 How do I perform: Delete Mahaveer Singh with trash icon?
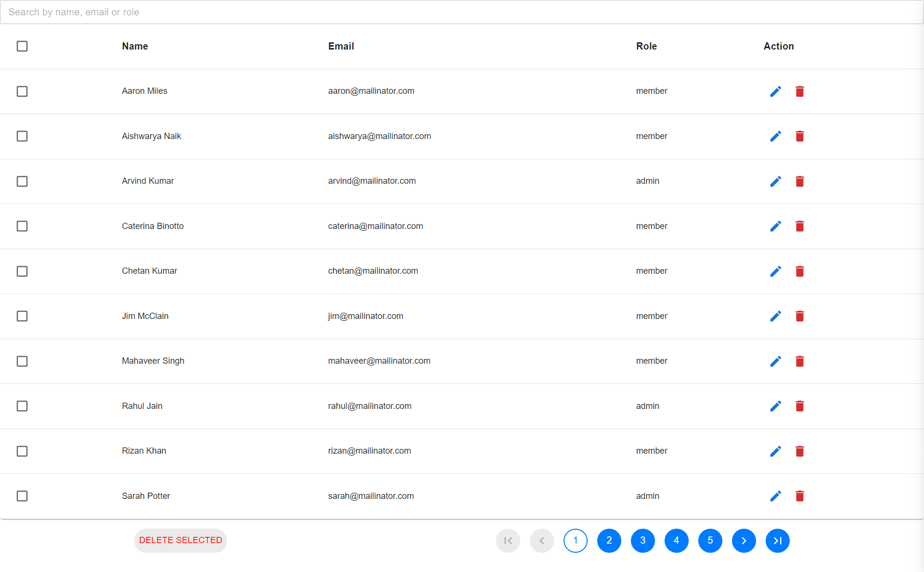(x=799, y=361)
